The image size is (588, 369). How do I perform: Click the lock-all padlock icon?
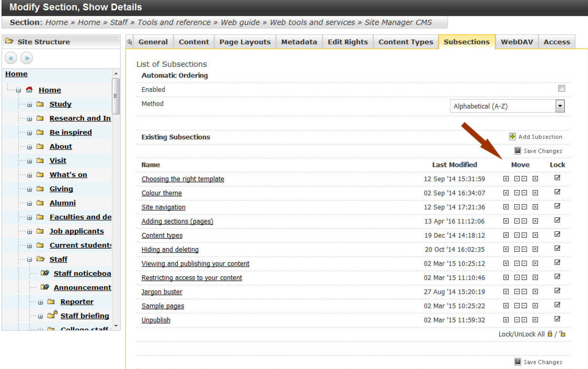point(550,334)
